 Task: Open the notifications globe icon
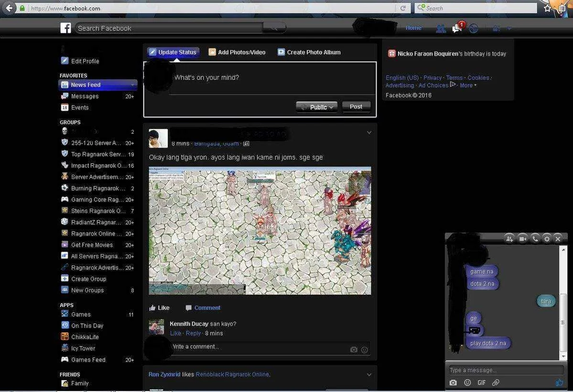(x=473, y=28)
